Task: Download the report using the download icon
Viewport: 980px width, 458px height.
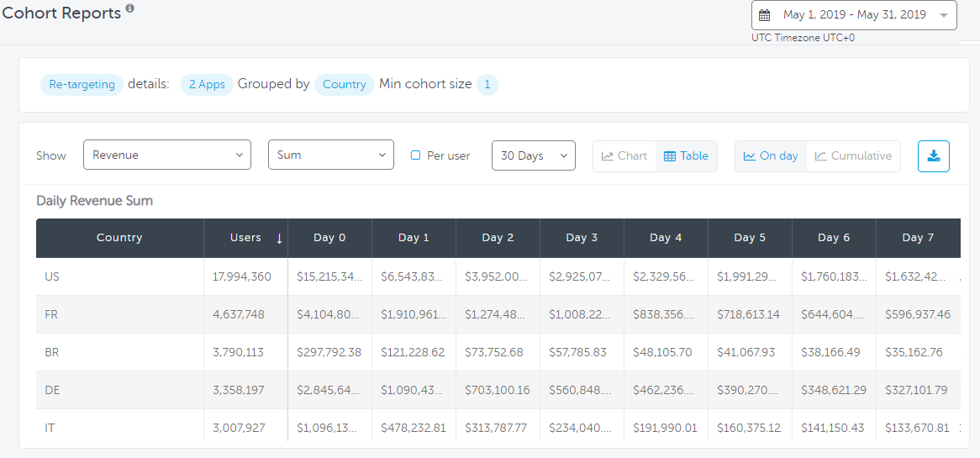Action: [933, 156]
